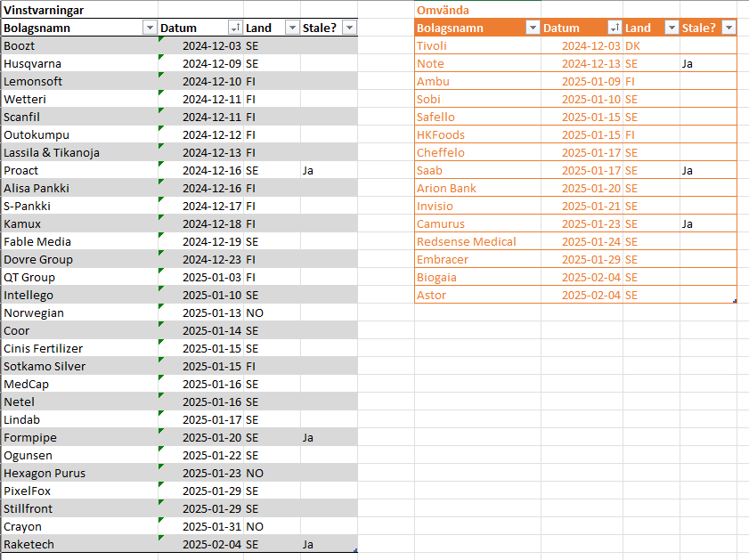The width and height of the screenshot is (749, 560).
Task: Select the Note cell
Action: 477,63
